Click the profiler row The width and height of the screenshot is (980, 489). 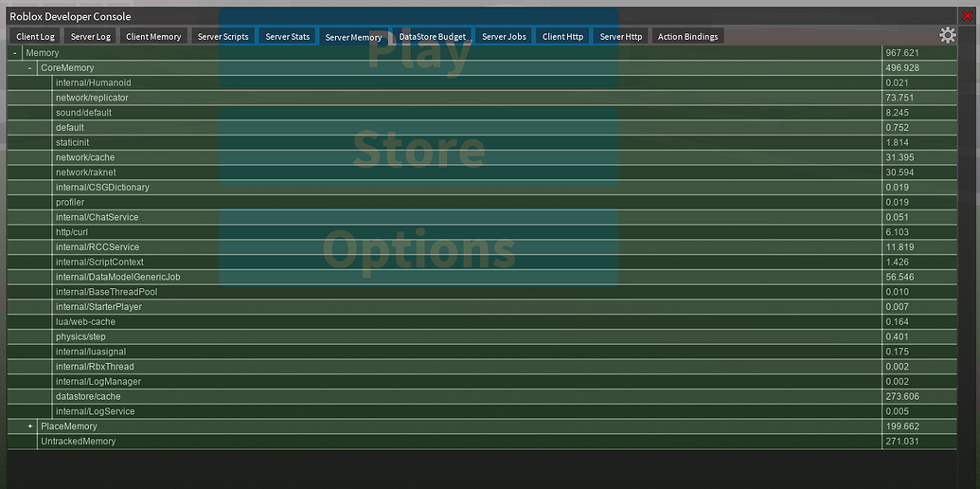coord(482,203)
